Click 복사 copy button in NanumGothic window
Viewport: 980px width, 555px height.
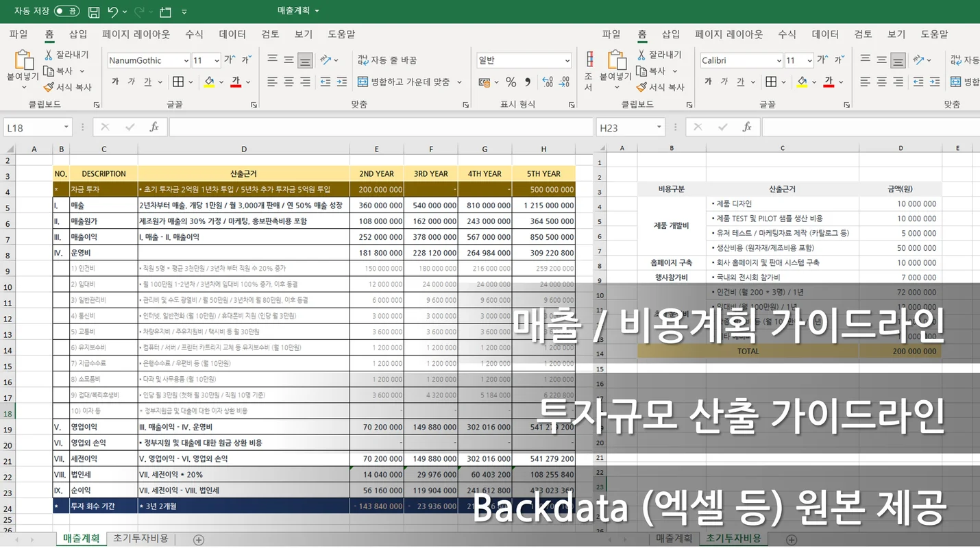pyautogui.click(x=58, y=71)
